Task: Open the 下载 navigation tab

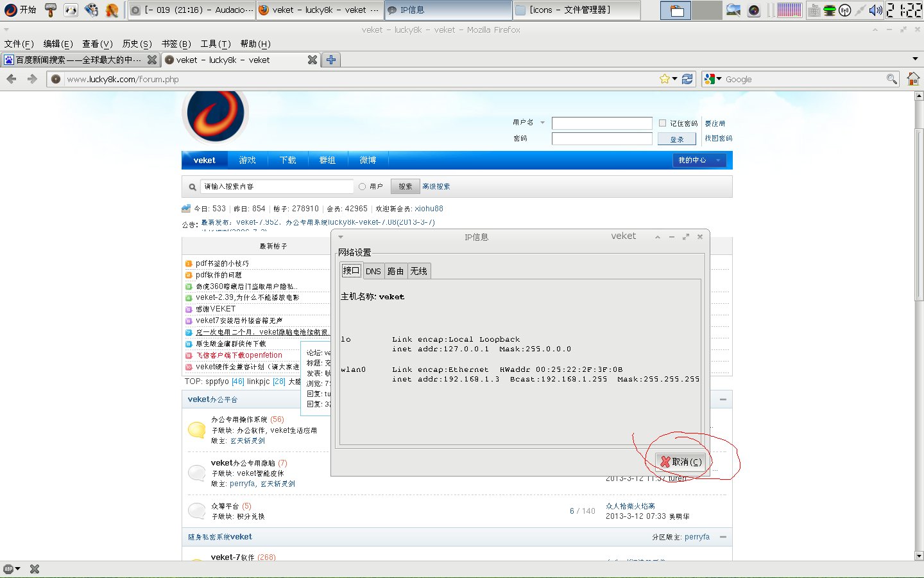Action: click(288, 160)
